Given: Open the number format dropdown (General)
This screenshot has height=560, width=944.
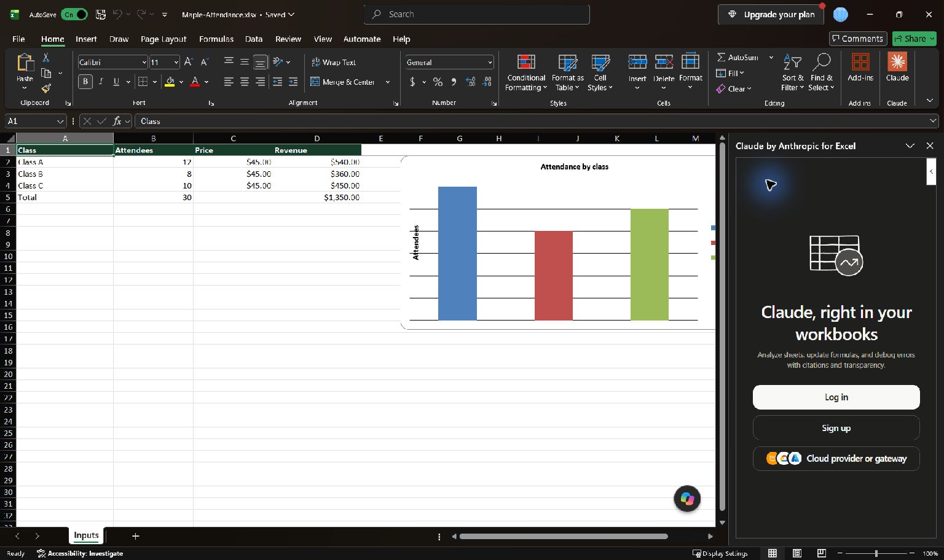Looking at the screenshot, I should [490, 62].
